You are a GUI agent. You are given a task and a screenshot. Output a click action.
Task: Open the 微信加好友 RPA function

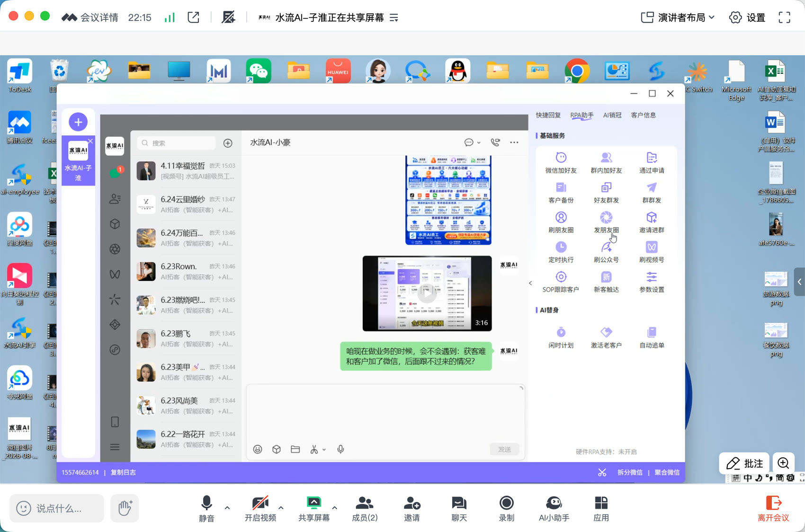tap(561, 162)
